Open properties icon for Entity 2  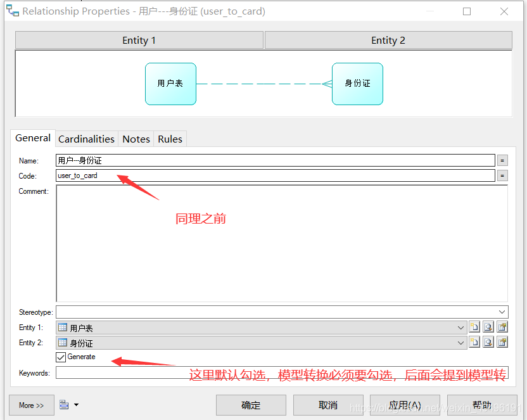coord(502,342)
